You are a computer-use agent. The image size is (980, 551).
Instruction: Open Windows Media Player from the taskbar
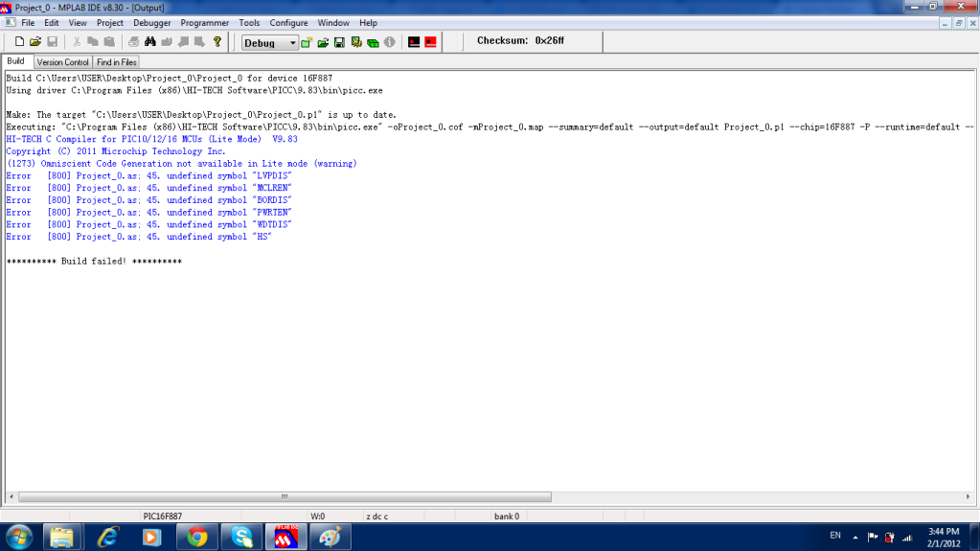[152, 538]
